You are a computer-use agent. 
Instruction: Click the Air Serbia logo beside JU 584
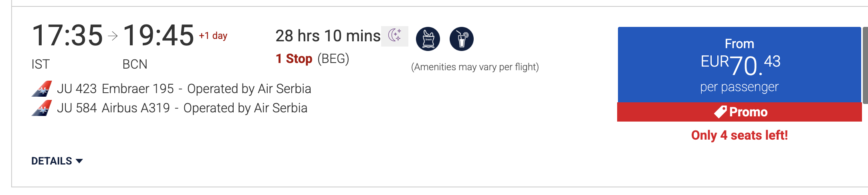42,108
